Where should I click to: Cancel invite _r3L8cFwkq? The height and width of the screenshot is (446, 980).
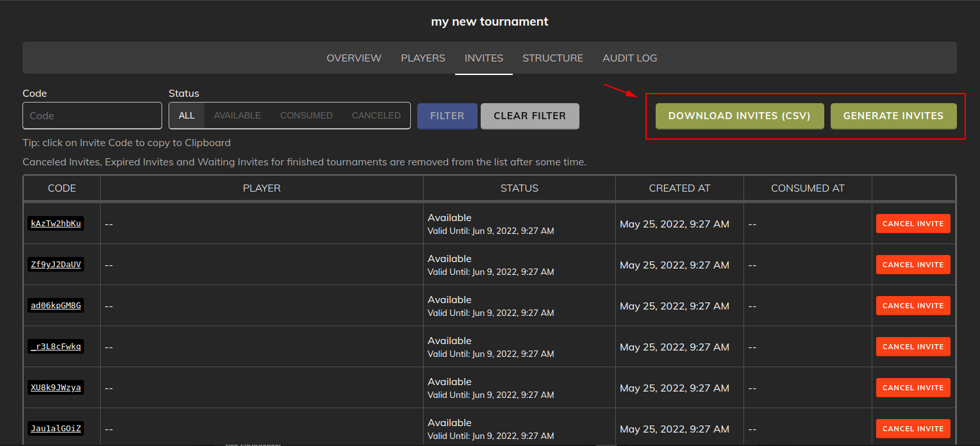tap(913, 347)
